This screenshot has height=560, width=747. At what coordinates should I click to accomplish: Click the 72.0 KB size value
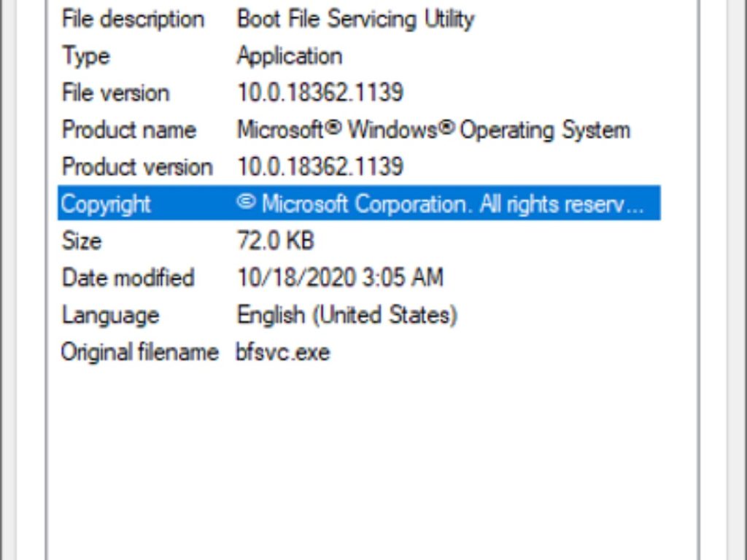tap(276, 241)
